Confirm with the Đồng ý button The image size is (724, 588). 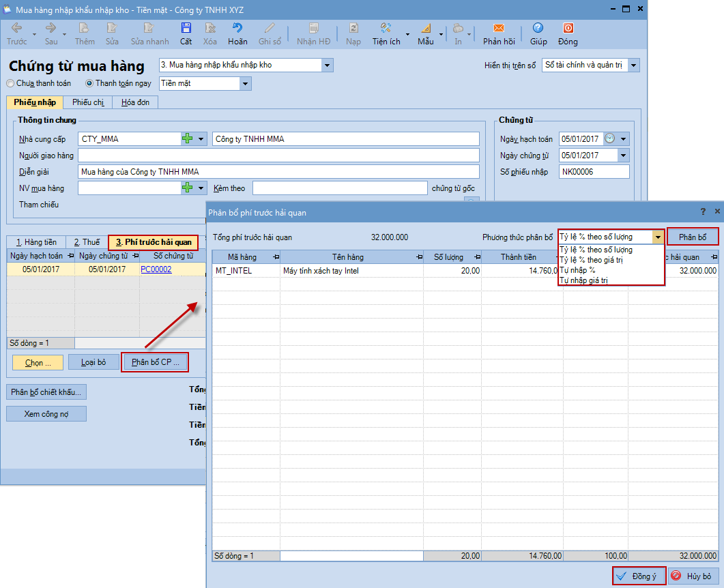[638, 576]
